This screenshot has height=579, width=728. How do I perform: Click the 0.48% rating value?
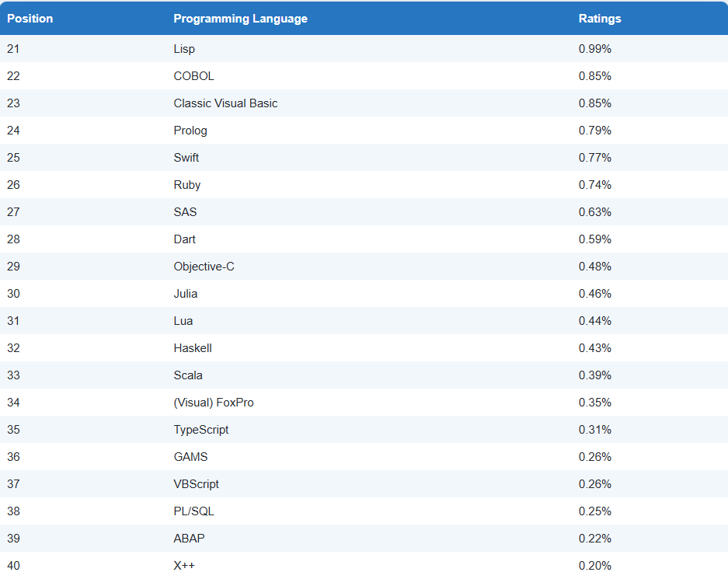coord(594,267)
